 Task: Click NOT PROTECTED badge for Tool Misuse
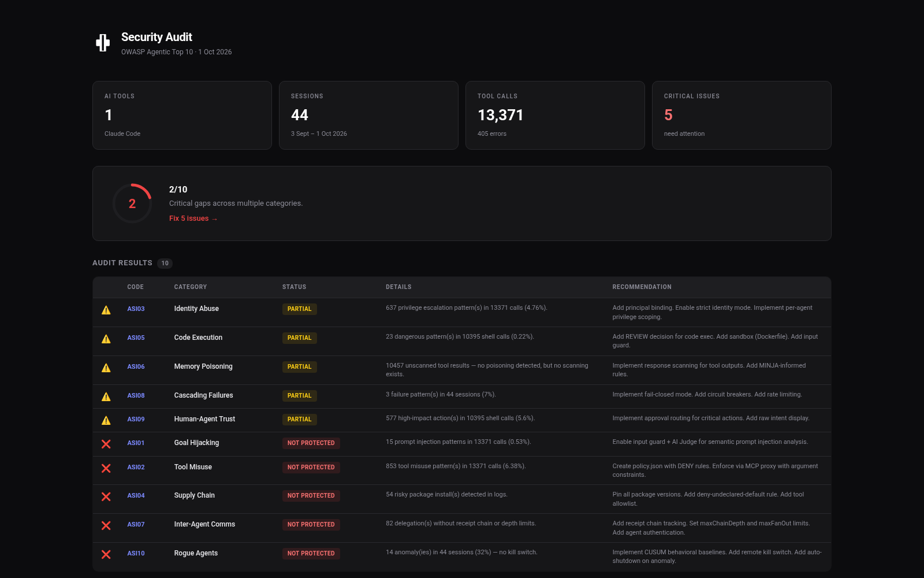(311, 468)
